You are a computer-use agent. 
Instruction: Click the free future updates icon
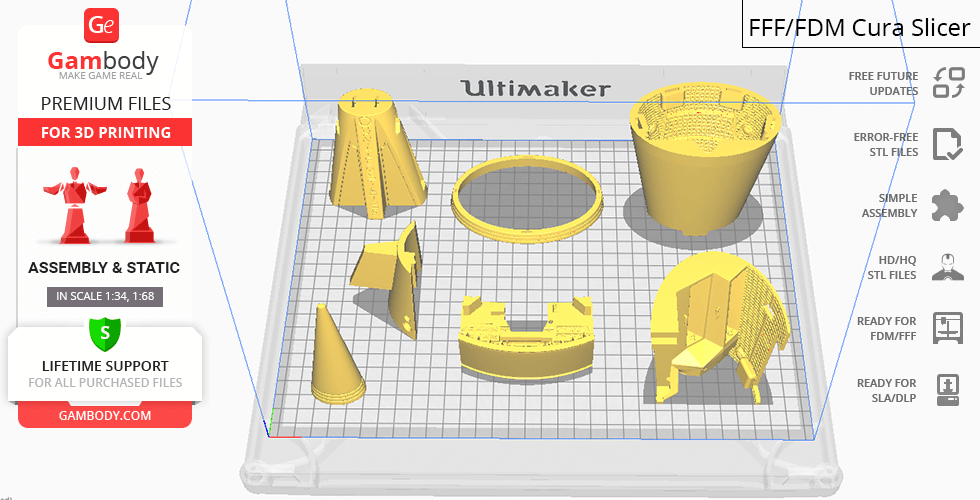[x=947, y=83]
